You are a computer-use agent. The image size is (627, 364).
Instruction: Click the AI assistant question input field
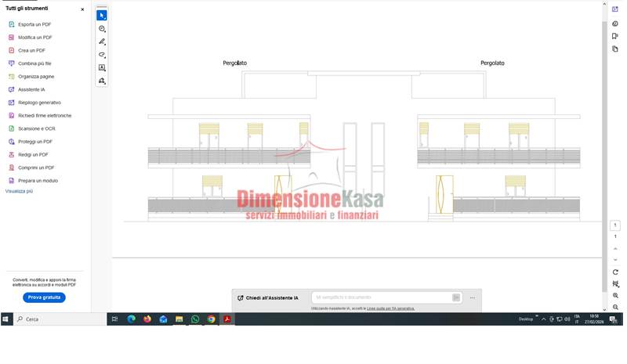(380, 297)
